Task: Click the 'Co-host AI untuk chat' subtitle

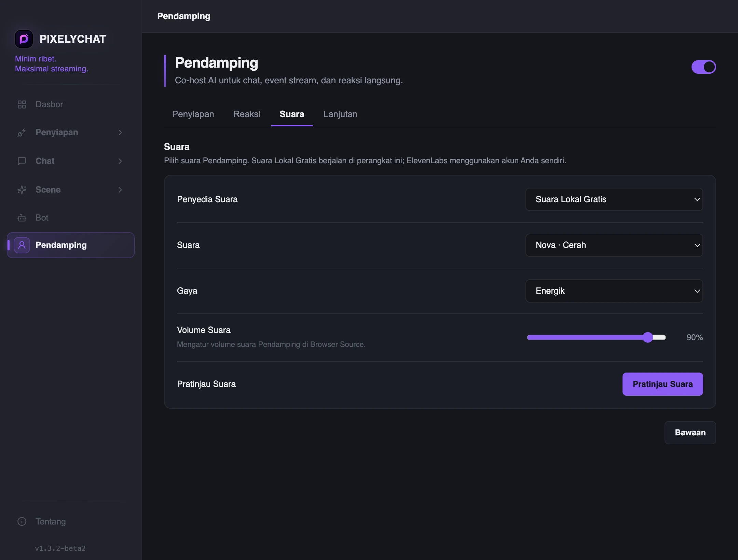Action: [289, 81]
